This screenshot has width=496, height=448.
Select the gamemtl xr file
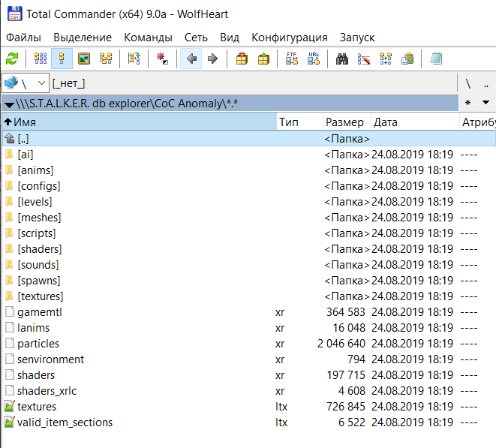[248, 312]
